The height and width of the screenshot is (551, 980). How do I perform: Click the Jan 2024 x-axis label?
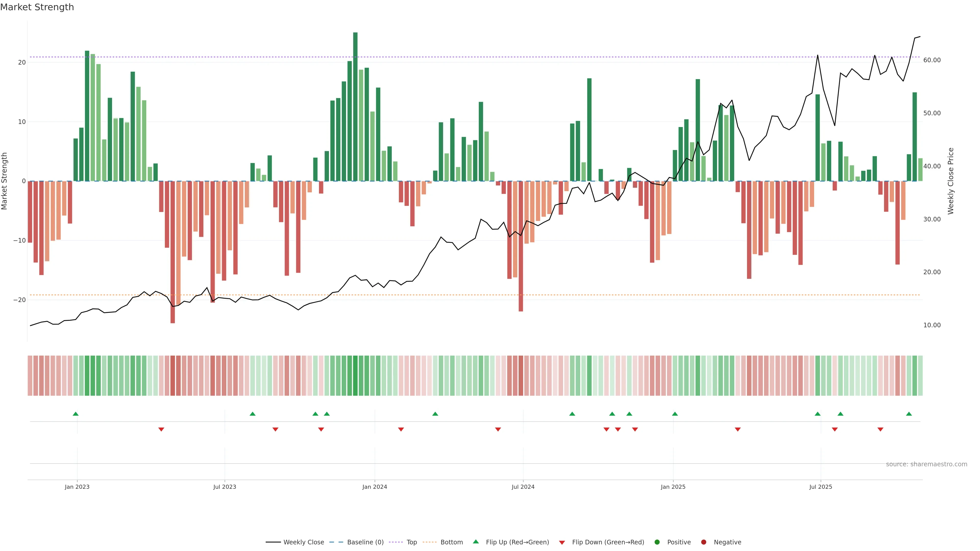click(375, 487)
